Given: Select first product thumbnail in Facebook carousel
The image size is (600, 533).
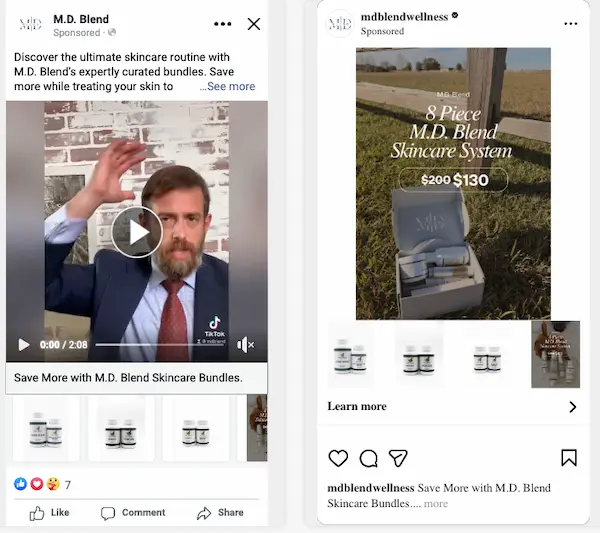Looking at the screenshot, I should coord(46,429).
